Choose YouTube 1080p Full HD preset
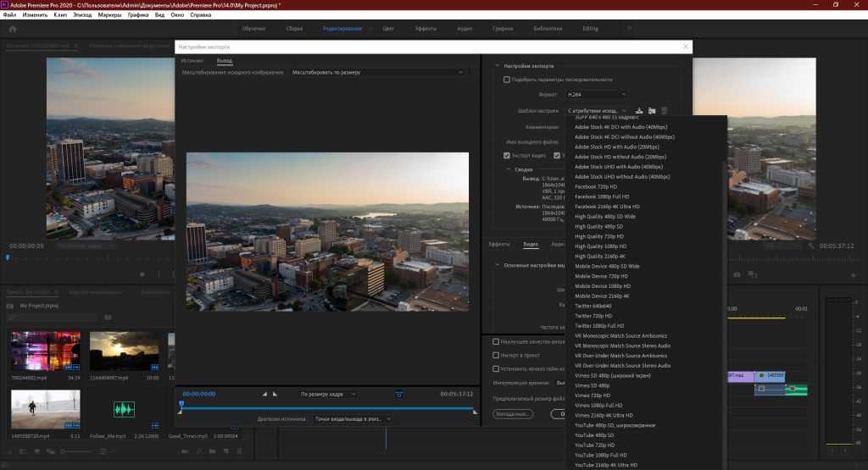868x470 pixels. point(599,455)
